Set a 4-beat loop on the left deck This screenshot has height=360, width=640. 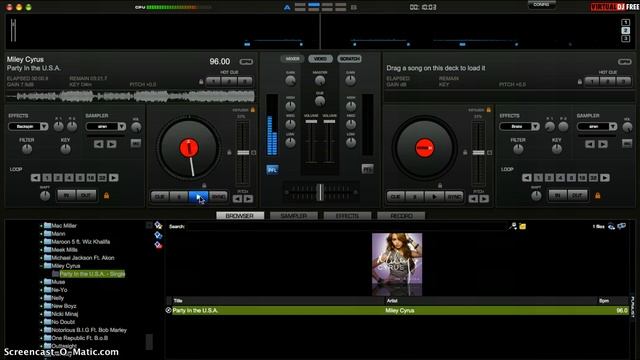pyautogui.click(x=69, y=178)
